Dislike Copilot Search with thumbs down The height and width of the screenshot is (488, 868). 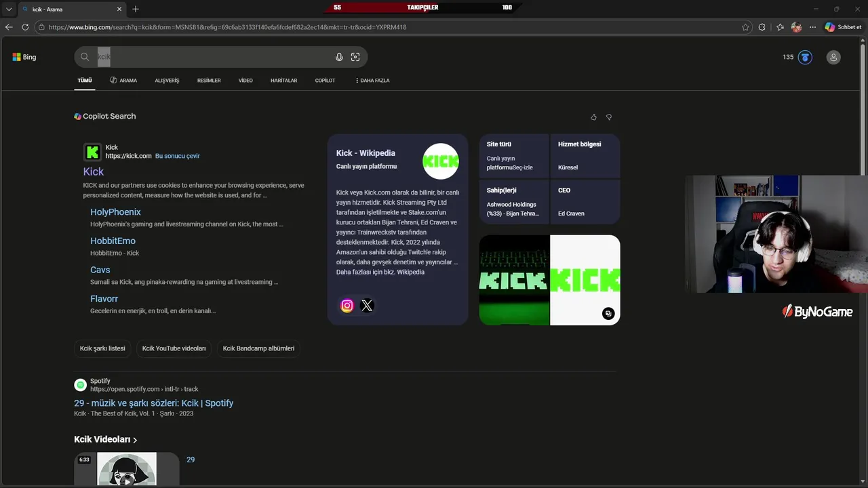click(608, 117)
